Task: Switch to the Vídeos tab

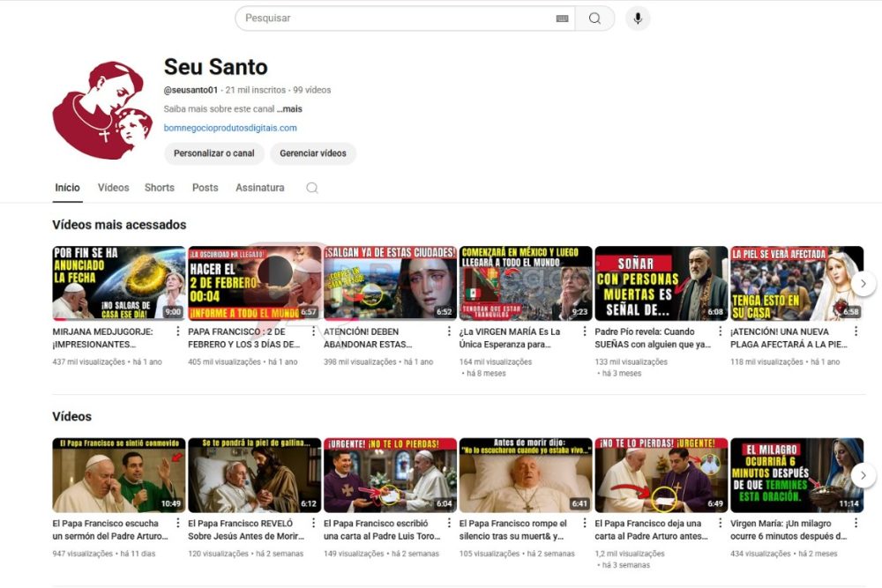Action: tap(113, 188)
